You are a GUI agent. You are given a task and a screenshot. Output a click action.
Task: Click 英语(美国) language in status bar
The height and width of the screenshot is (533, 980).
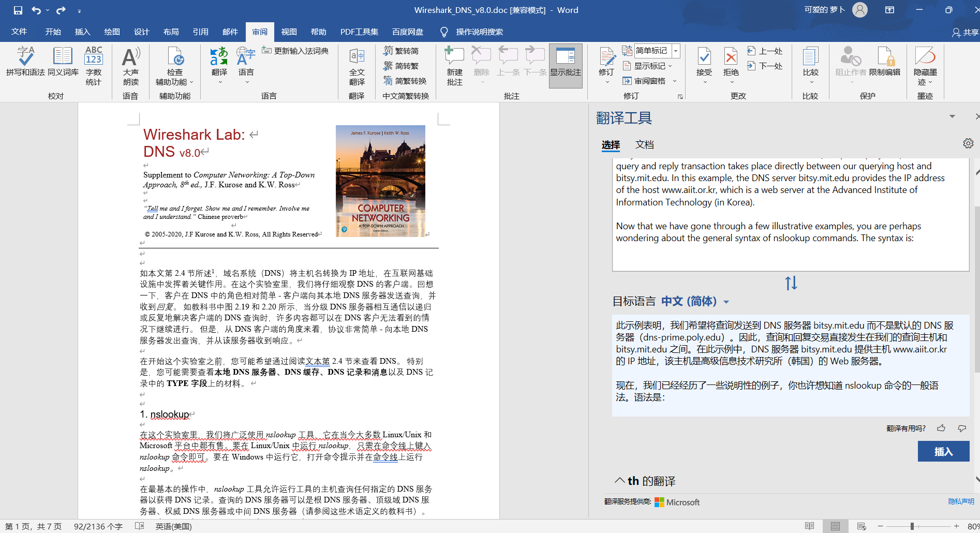point(173,526)
